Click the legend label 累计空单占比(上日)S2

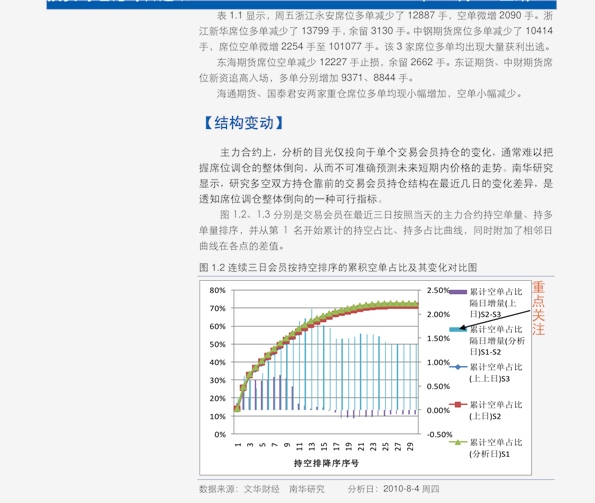point(496,410)
